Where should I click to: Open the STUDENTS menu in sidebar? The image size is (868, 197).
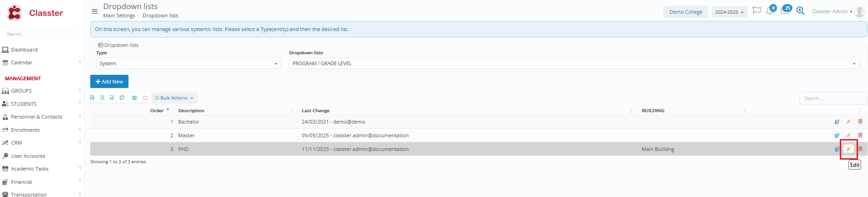[24, 104]
